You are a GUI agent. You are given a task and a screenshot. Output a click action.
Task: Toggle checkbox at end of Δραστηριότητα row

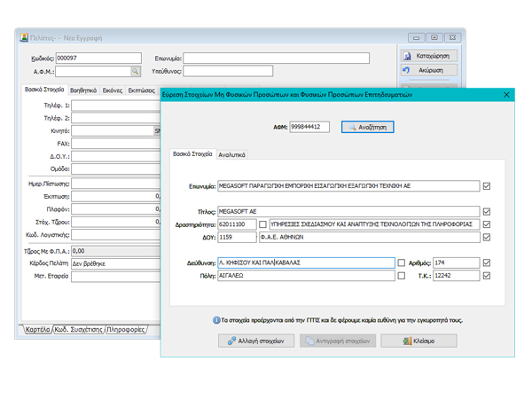487,224
